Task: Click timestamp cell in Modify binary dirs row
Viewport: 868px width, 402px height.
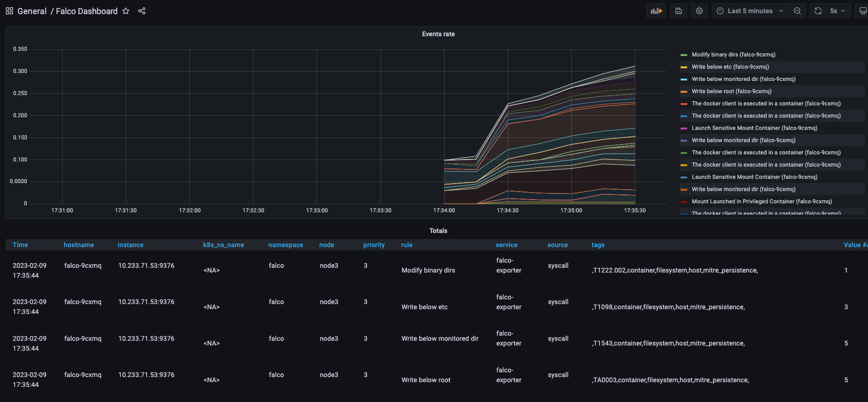Action: (29, 270)
